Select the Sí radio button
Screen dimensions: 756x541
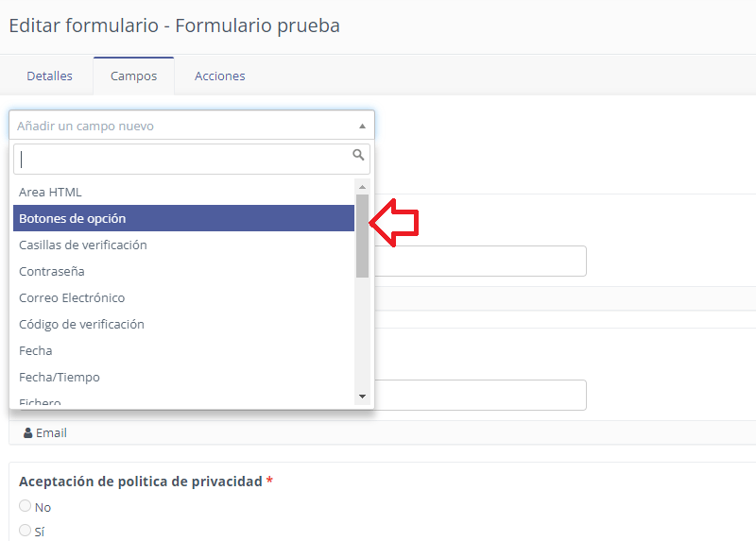26,530
